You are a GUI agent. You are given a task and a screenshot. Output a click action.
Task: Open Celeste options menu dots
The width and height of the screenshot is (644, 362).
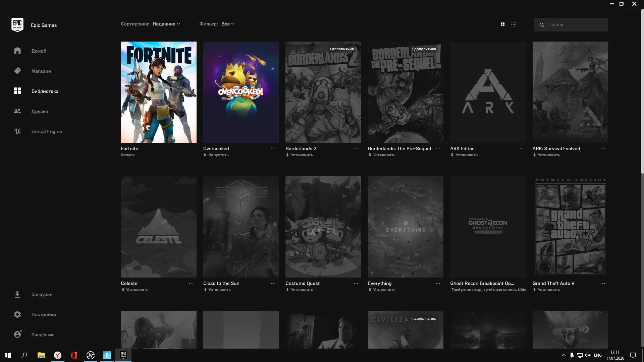coord(191,284)
